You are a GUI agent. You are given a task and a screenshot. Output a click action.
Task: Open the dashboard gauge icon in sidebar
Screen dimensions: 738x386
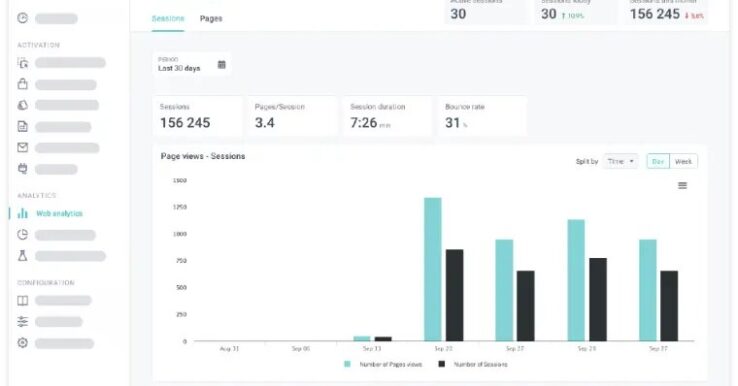[x=23, y=18]
